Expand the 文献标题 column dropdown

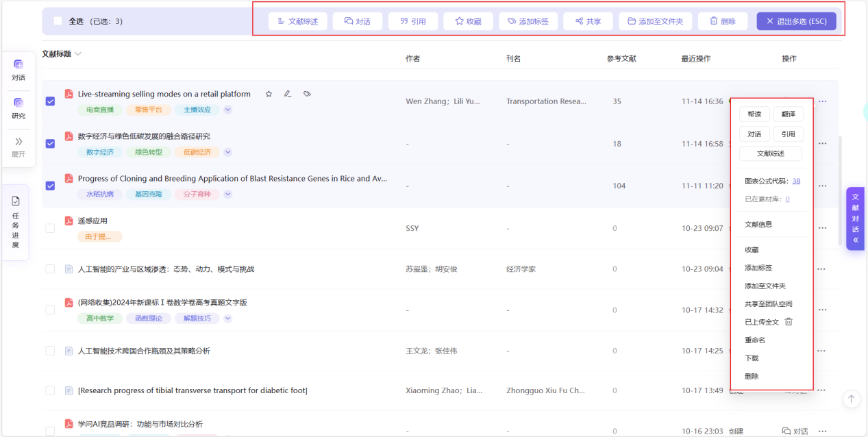[78, 54]
